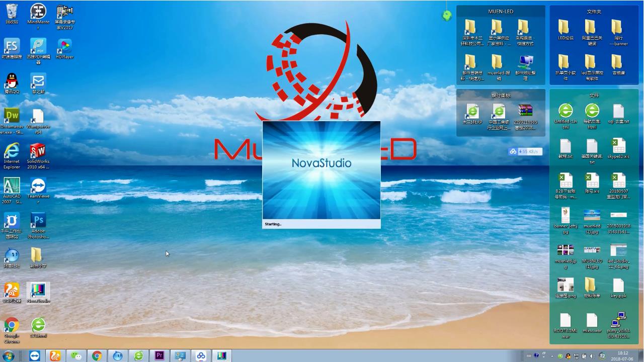Open banner_left.jpg image thumbnail
This screenshot has height=362, width=644.
(x=566, y=221)
